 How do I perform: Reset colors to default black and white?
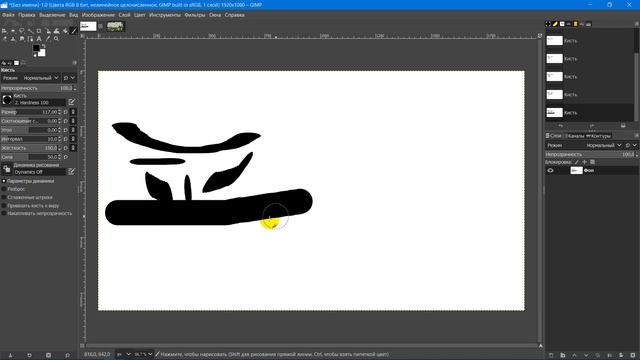click(35, 55)
